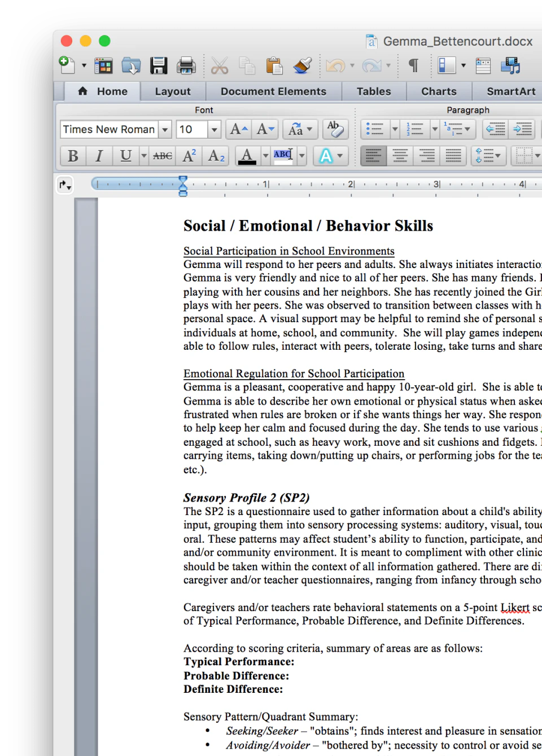Viewport: 542px width, 756px height.
Task: Switch to the Document Elements tab
Action: pos(273,91)
